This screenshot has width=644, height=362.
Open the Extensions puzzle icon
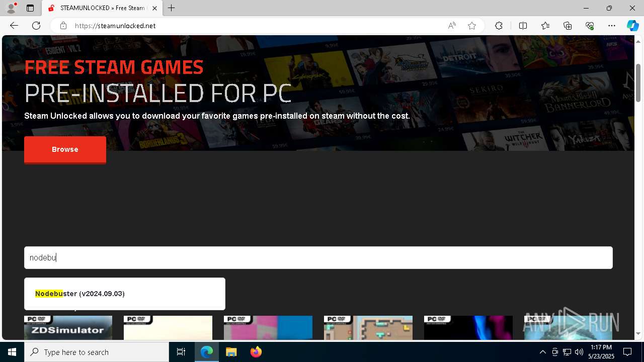pos(499,26)
